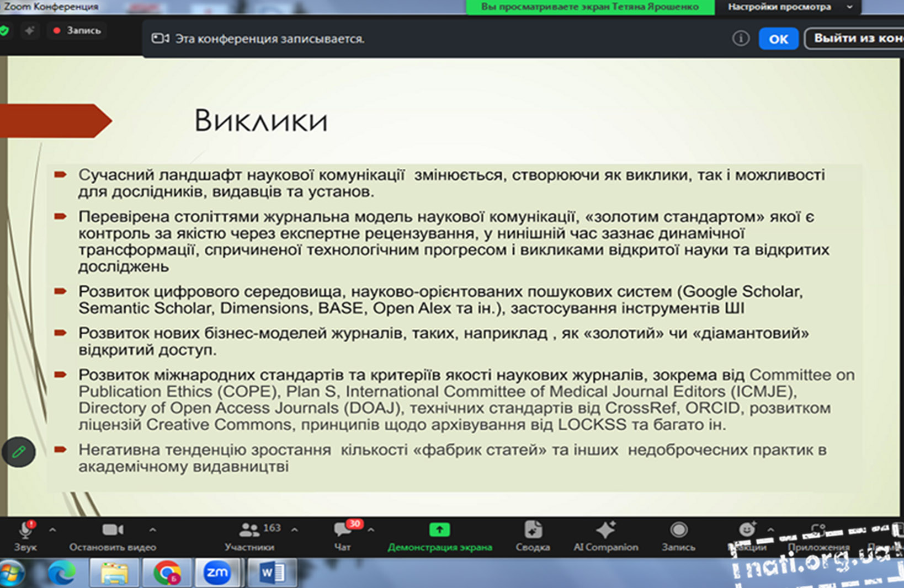The width and height of the screenshot is (904, 588).
Task: Open the Participants panel showing 163
Action: [250, 530]
